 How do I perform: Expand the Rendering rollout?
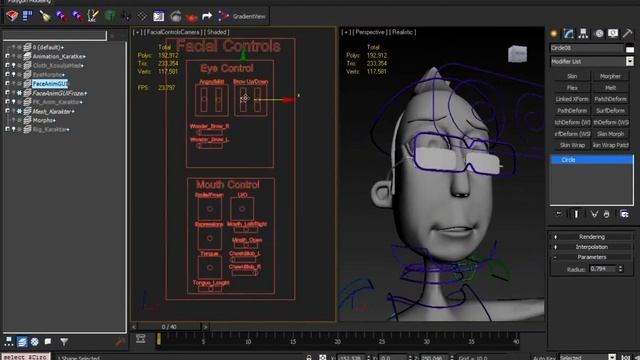click(591, 237)
